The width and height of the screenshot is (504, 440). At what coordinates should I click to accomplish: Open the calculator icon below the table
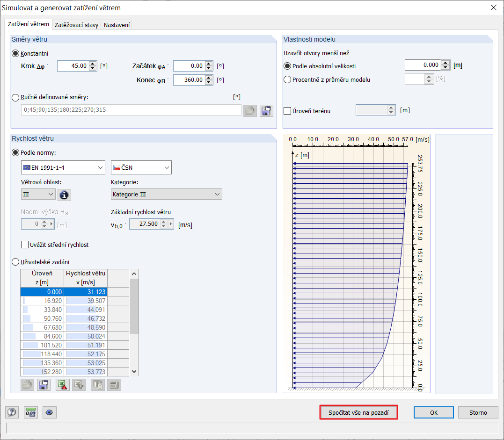tap(113, 384)
